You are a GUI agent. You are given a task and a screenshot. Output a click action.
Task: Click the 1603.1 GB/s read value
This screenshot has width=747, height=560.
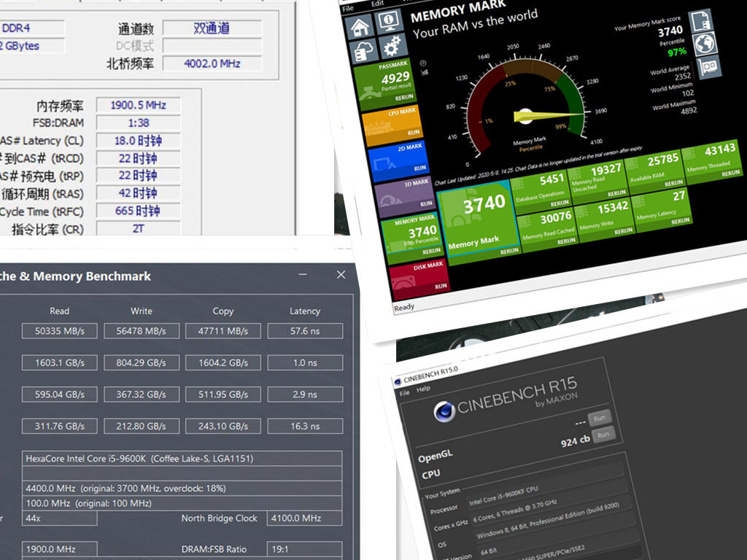coord(60,363)
